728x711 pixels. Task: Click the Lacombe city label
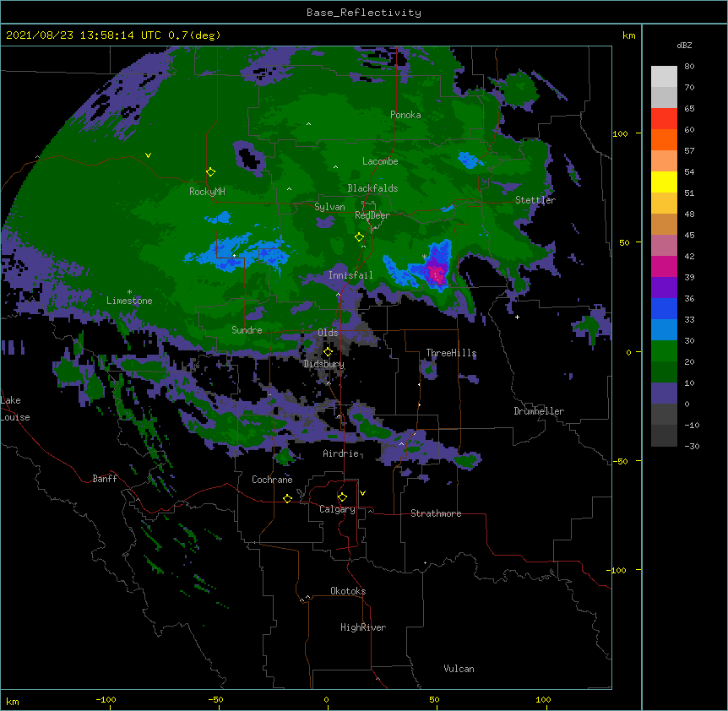(380, 161)
